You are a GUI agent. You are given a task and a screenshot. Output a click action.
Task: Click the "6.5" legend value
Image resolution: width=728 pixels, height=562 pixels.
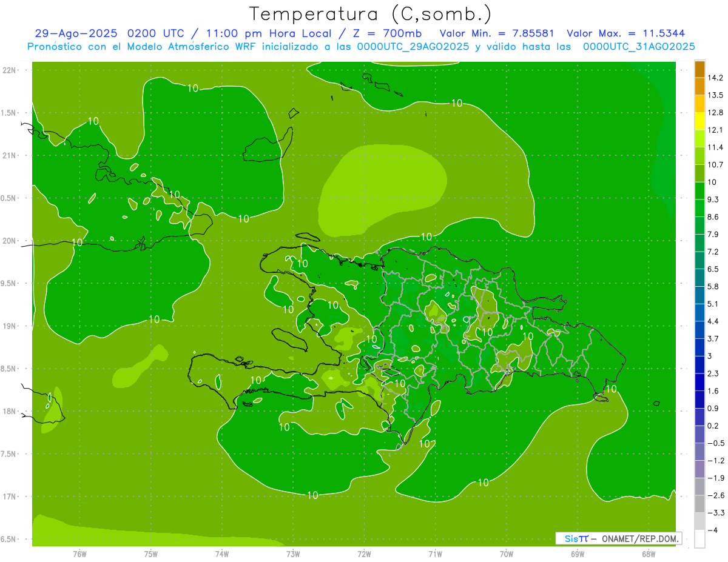point(713,269)
